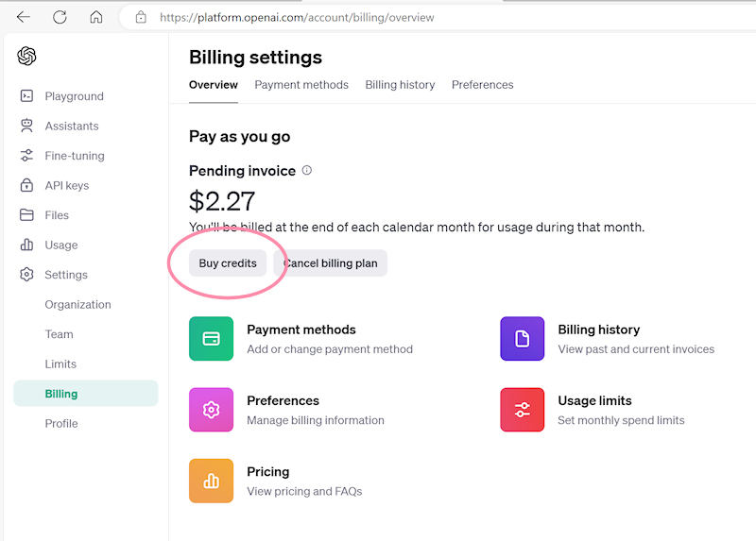The height and width of the screenshot is (541, 756).
Task: Select the Fine-tuning sliders icon
Action: [x=26, y=156]
